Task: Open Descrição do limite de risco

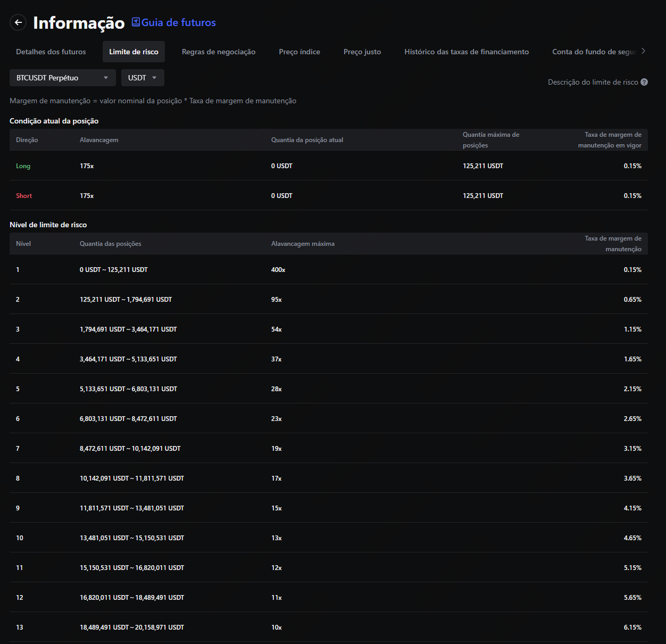Action: click(x=593, y=82)
